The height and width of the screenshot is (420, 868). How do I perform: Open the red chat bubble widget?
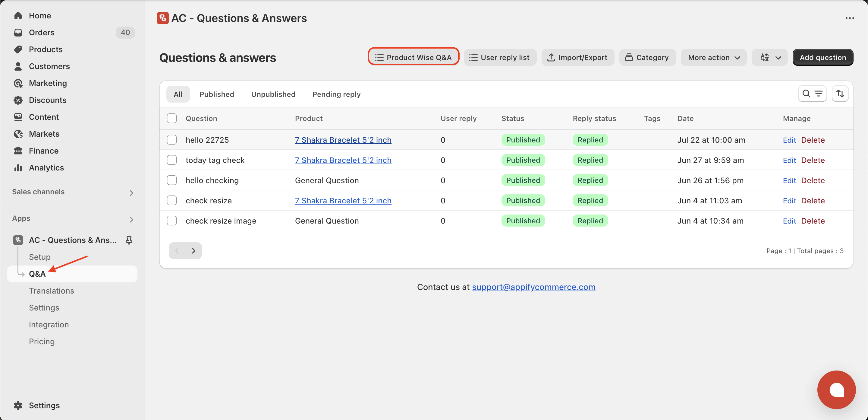(x=836, y=390)
